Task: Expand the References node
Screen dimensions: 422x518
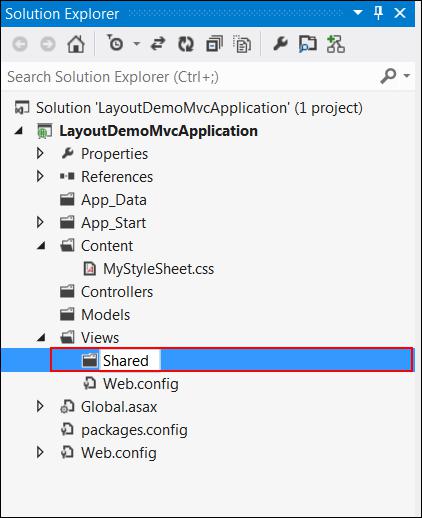Action: (x=40, y=176)
